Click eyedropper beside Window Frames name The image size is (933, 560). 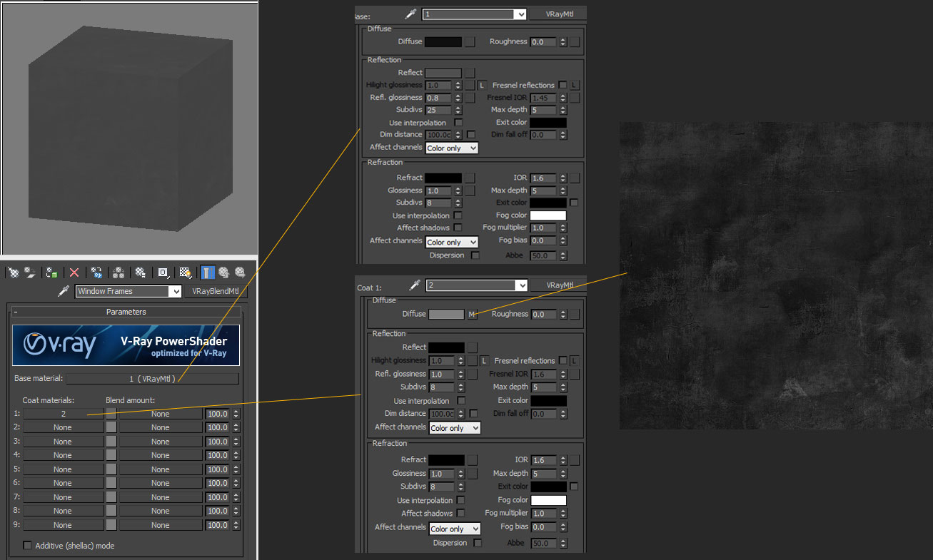64,291
